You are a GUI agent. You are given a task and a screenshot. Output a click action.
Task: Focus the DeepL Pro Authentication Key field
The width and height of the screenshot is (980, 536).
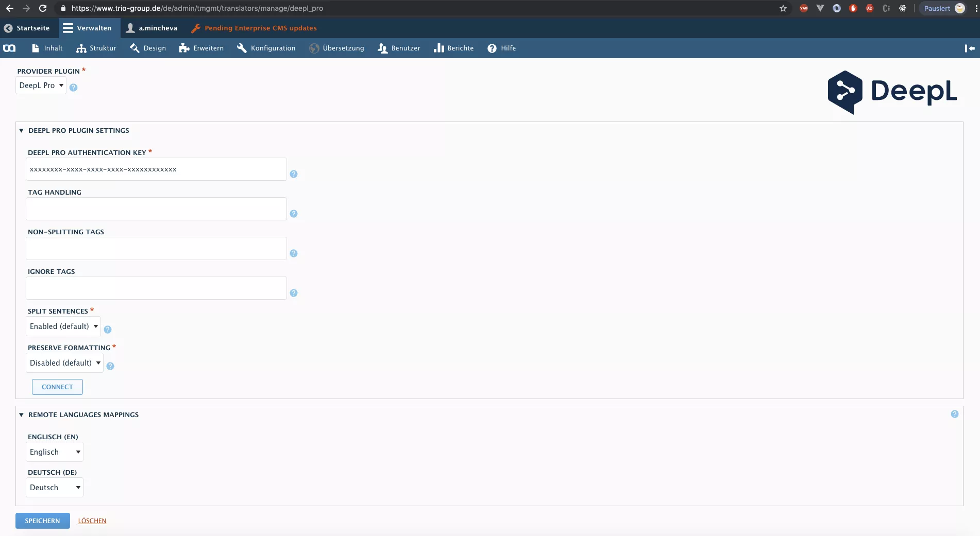pos(156,169)
